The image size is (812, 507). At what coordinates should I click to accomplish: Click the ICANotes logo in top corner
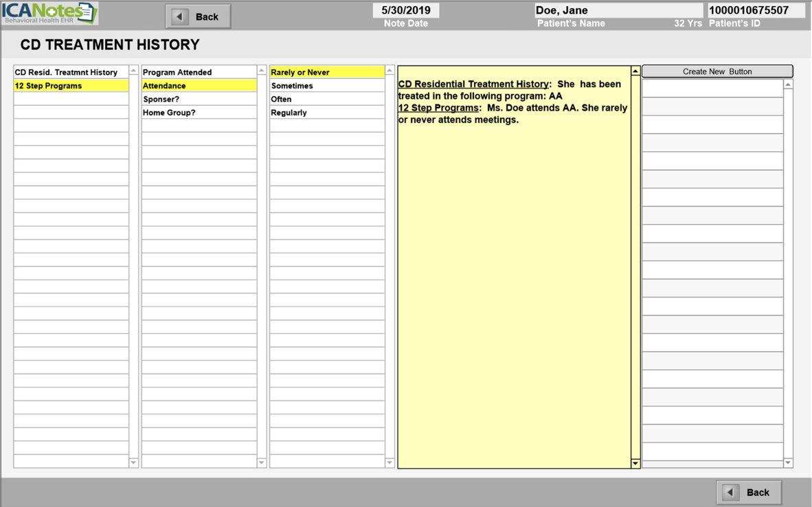click(x=49, y=13)
